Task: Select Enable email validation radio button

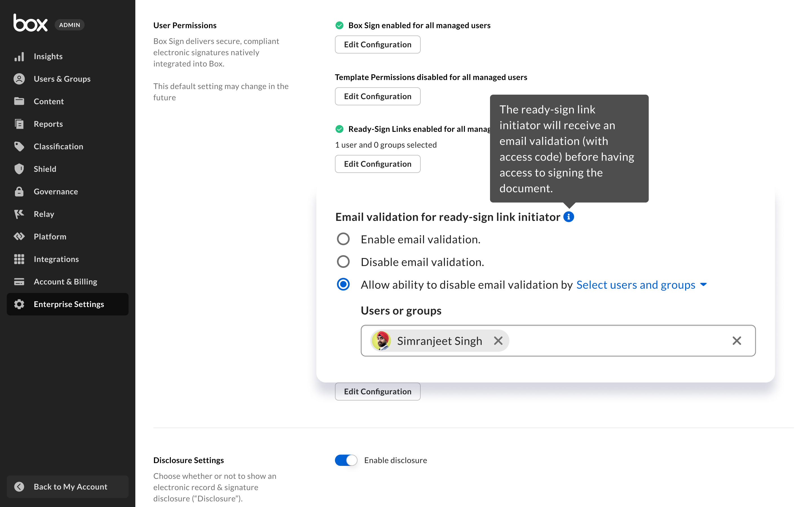Action: pyautogui.click(x=343, y=239)
